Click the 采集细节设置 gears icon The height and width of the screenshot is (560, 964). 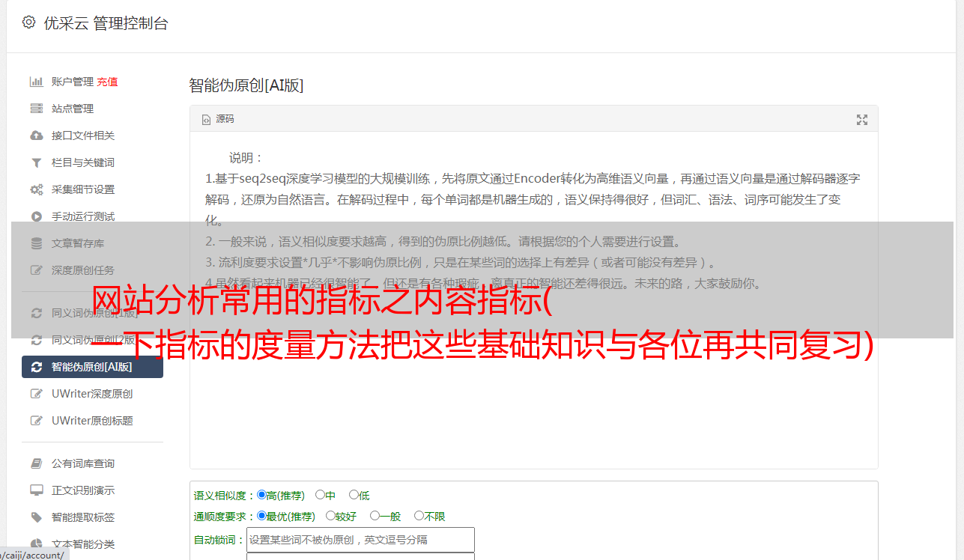pos(36,189)
